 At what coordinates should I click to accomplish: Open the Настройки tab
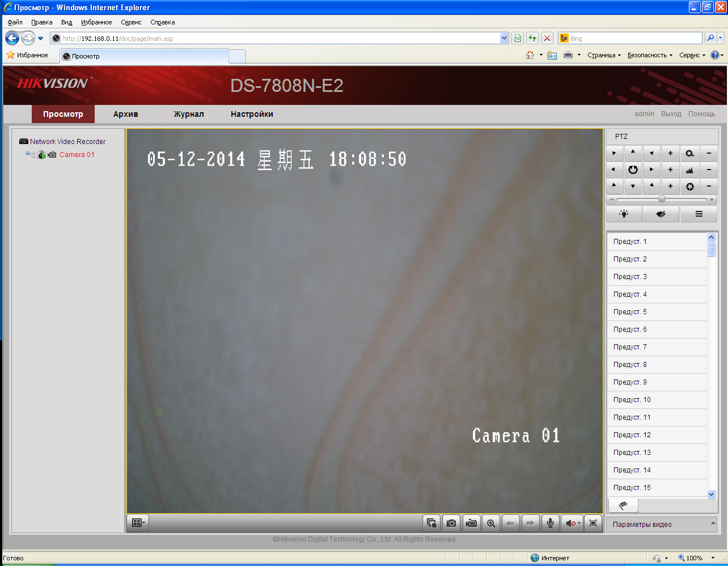[252, 114]
